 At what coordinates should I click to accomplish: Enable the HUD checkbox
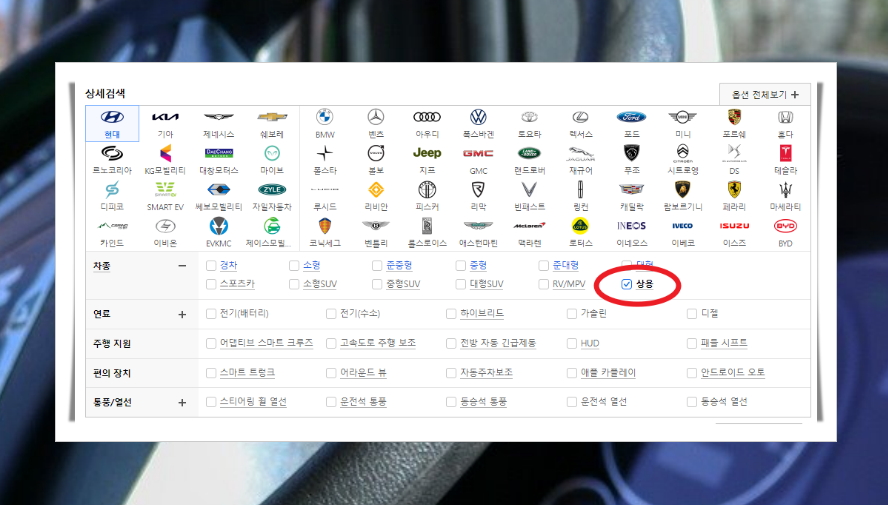pos(572,343)
